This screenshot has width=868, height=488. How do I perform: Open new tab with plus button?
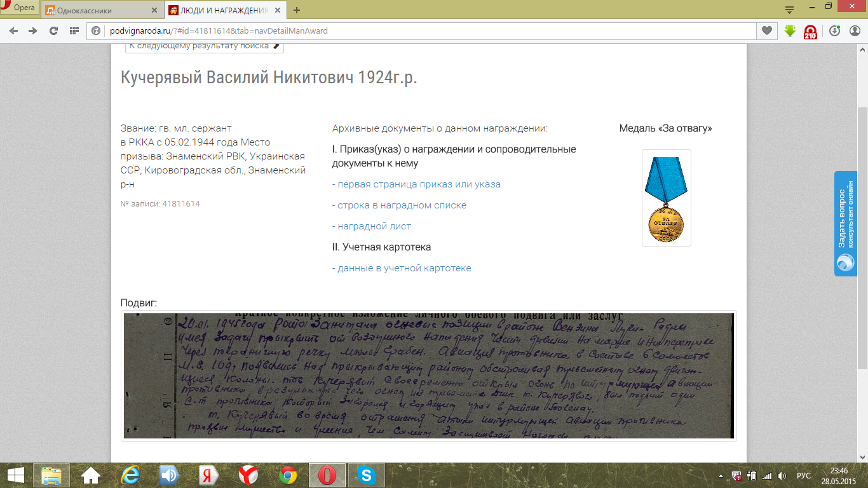297,10
